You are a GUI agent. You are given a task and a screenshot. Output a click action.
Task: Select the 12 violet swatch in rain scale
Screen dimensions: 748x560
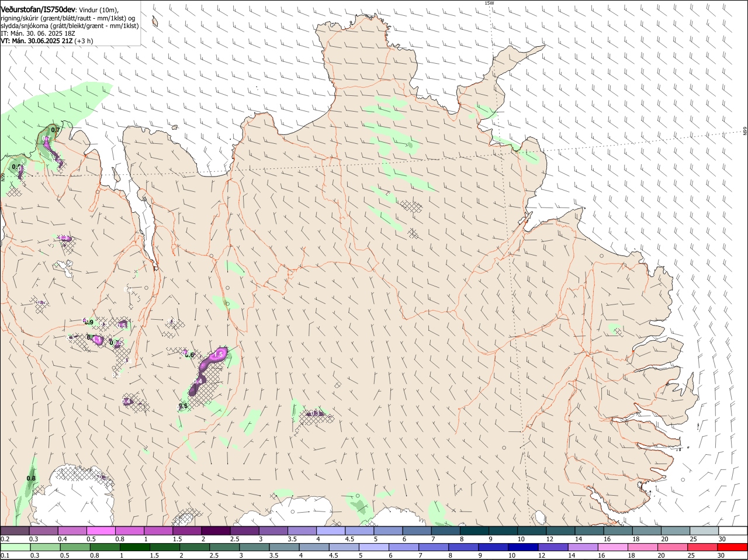[553, 547]
